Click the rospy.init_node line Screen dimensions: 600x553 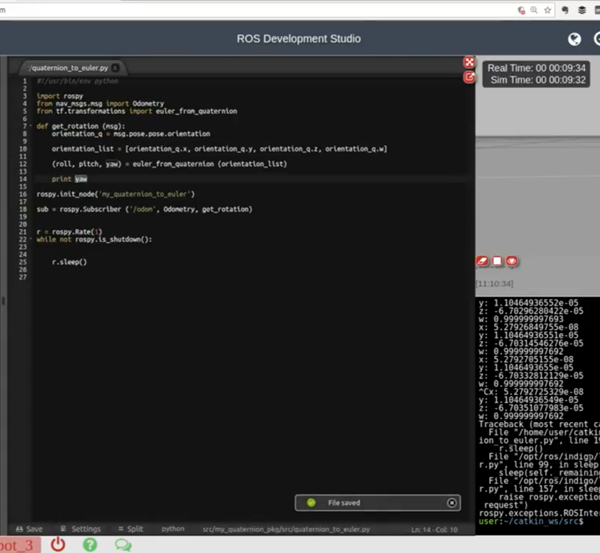(116, 194)
